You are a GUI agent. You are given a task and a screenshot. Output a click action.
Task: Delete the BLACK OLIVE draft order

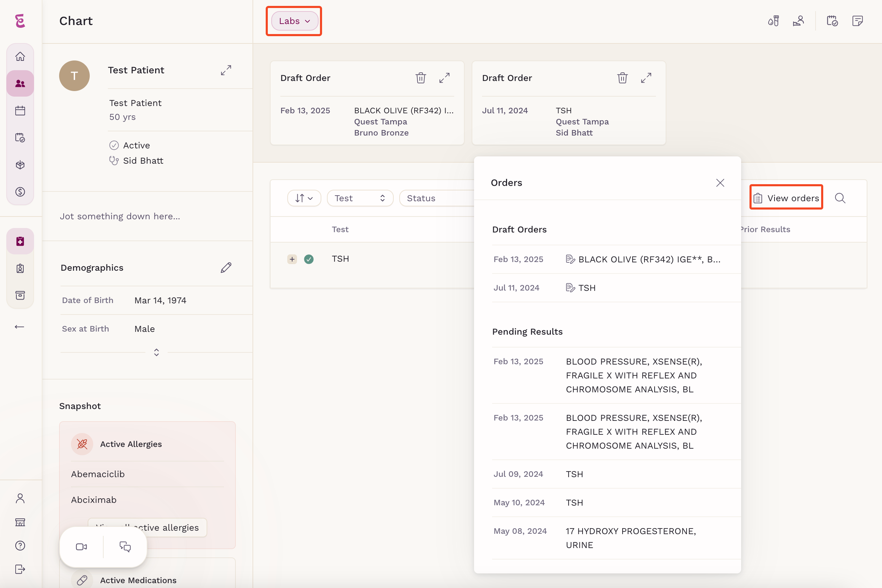pos(421,78)
